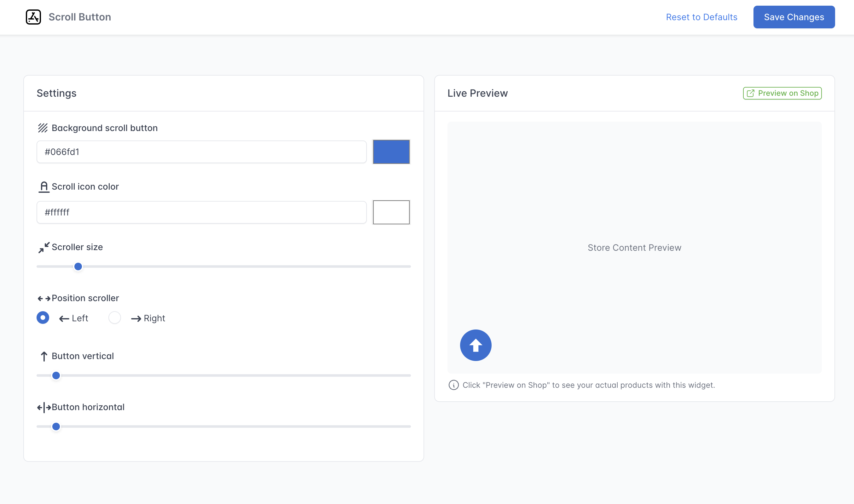Click the Scroll icon color label

pyautogui.click(x=85, y=186)
